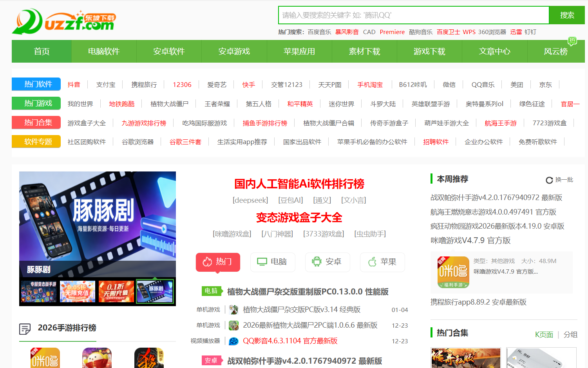The height and width of the screenshot is (368, 588).
Task: Click the keyword search input field
Action: tap(414, 15)
